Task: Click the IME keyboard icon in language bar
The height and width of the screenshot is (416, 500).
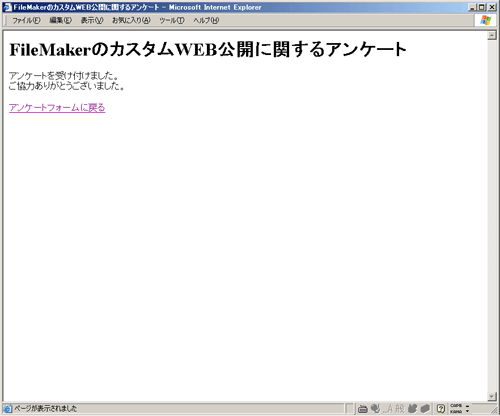Action: tap(363, 409)
